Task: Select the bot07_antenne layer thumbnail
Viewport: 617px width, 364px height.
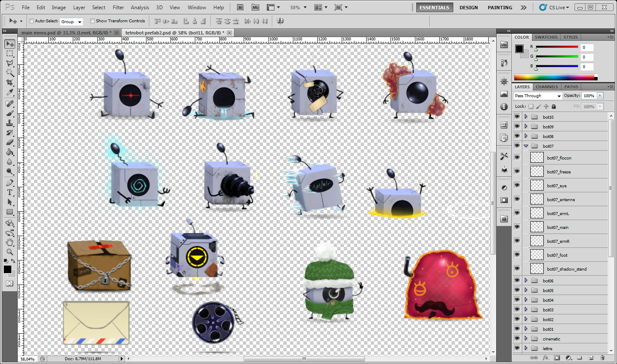Action: click(x=537, y=199)
